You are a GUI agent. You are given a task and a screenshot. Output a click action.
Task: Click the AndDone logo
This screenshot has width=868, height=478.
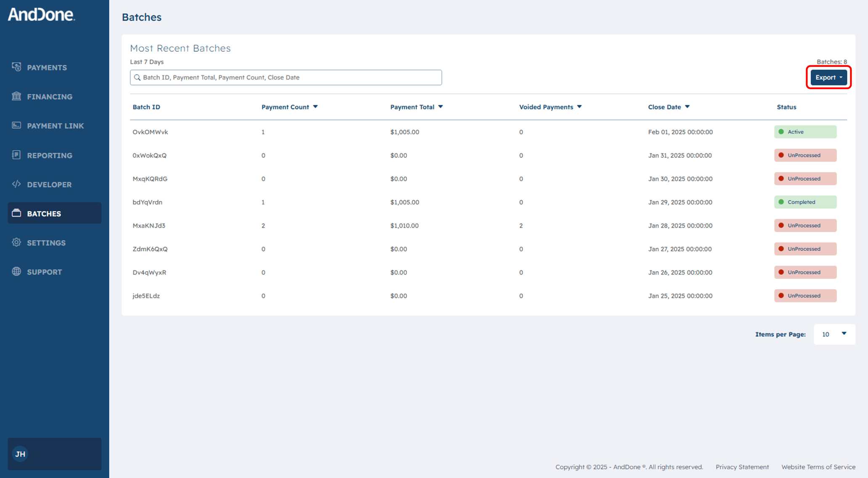[41, 15]
